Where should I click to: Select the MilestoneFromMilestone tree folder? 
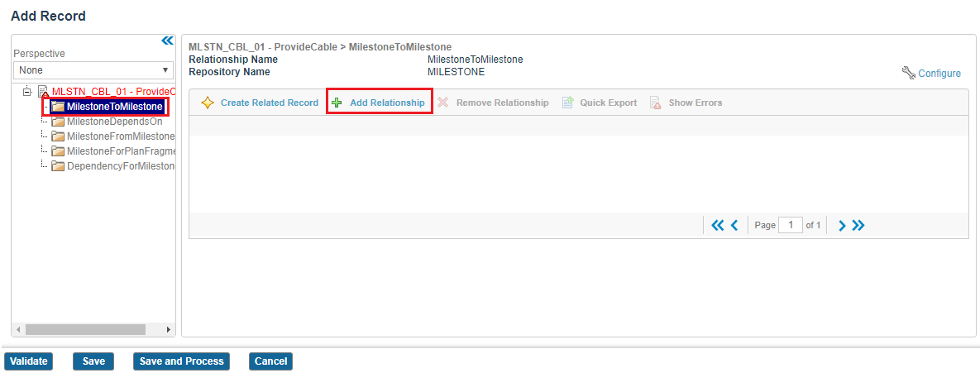[x=120, y=136]
